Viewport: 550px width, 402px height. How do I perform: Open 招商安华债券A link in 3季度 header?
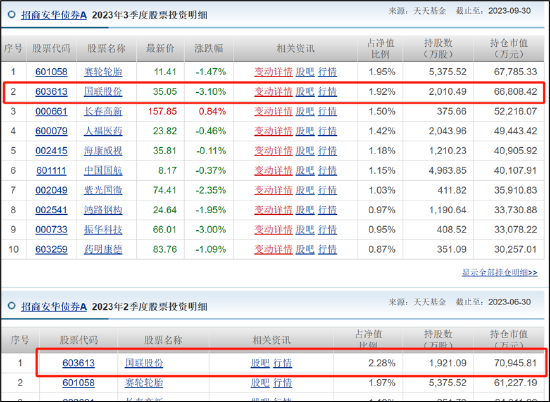click(54, 15)
